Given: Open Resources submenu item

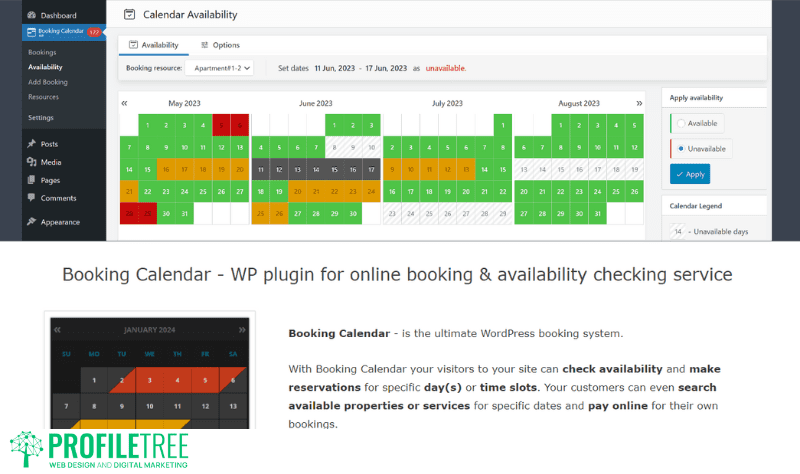Looking at the screenshot, I should pyautogui.click(x=43, y=96).
